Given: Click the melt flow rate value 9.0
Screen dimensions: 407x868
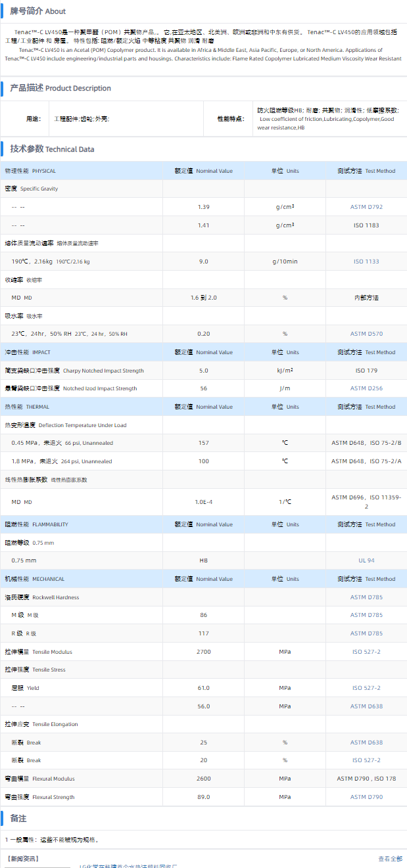Looking at the screenshot, I should [204, 262].
